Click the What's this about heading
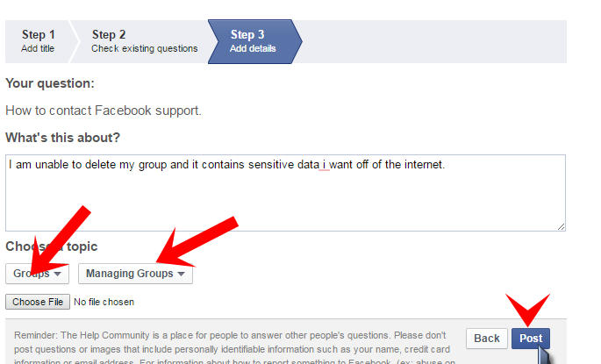 point(62,138)
